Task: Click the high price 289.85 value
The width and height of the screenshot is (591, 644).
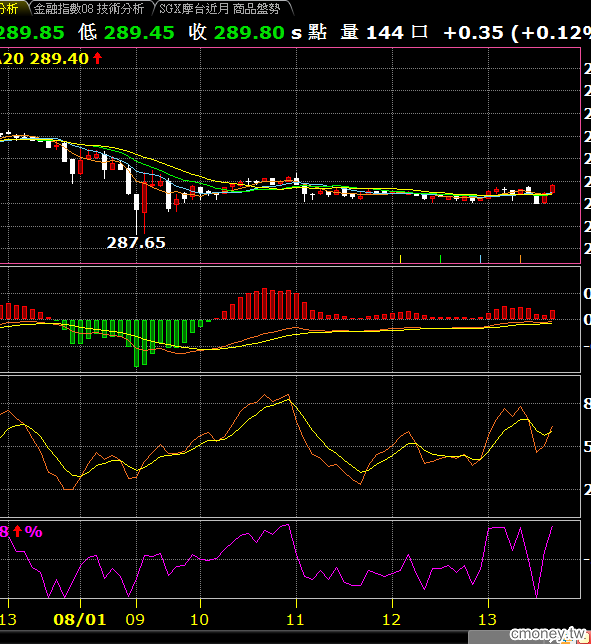Action: coord(32,32)
